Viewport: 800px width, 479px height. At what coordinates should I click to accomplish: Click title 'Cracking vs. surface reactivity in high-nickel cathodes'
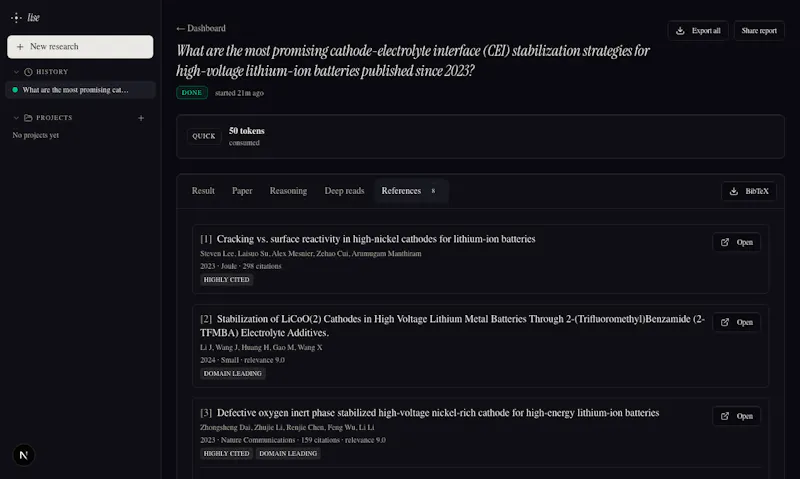[x=376, y=239]
